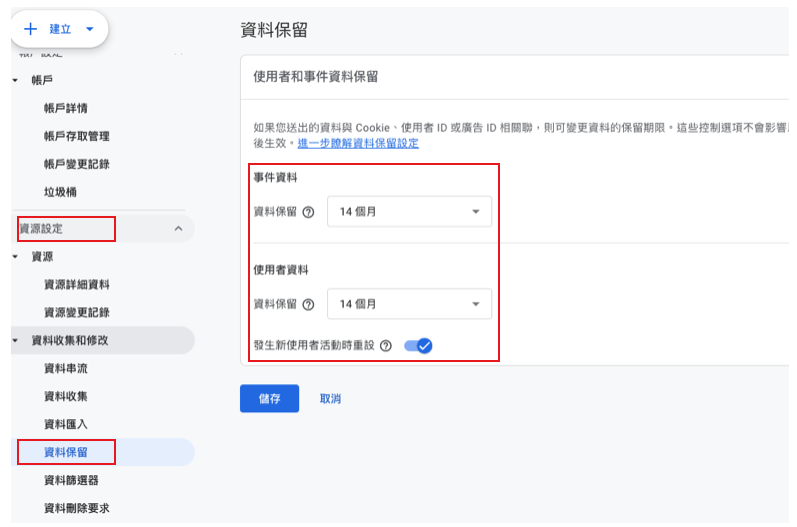
Task: Collapse the 資源 tree group
Action: (16, 257)
